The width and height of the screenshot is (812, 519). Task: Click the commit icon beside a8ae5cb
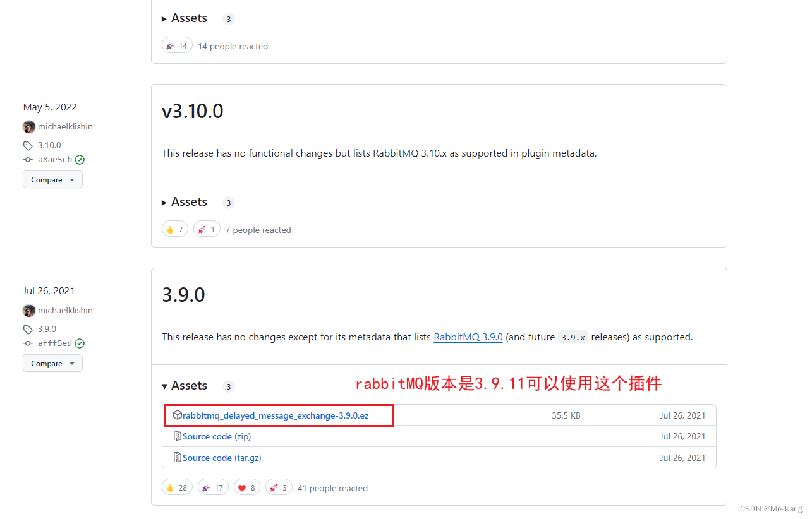[x=28, y=160]
